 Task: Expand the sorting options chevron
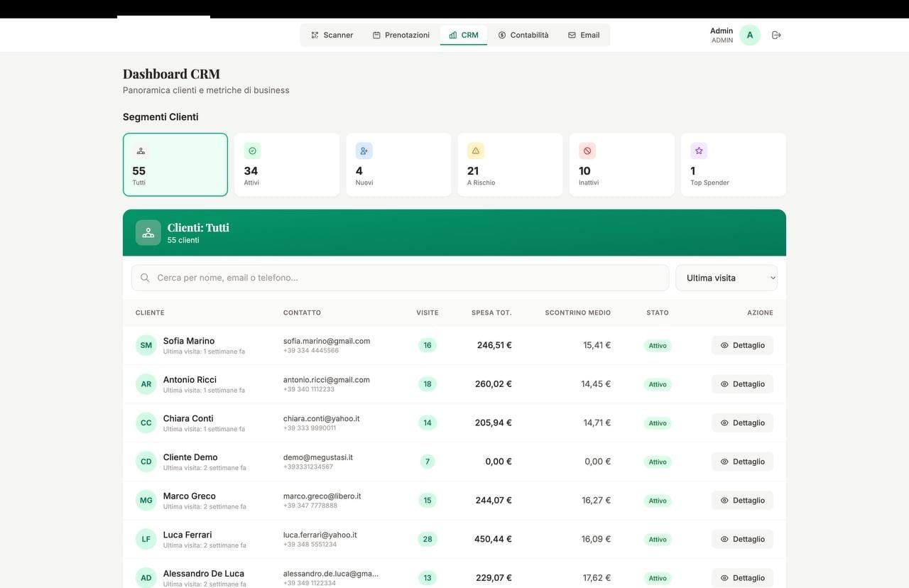(x=772, y=277)
